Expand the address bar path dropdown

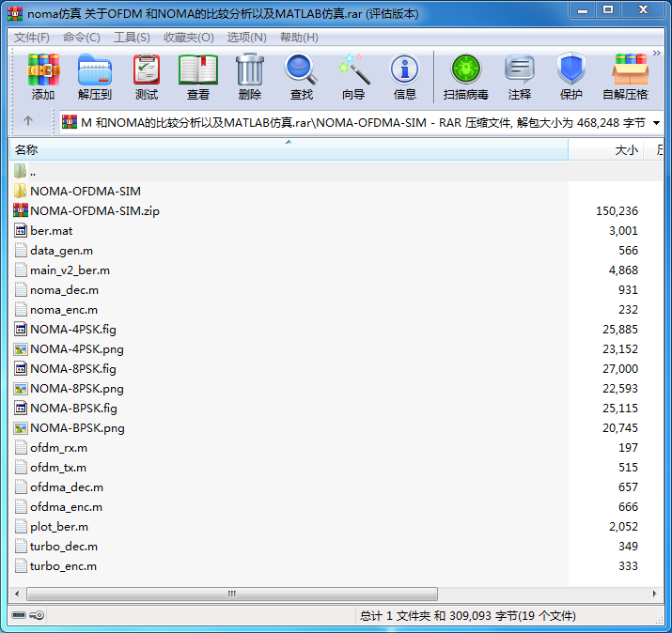[x=656, y=123]
